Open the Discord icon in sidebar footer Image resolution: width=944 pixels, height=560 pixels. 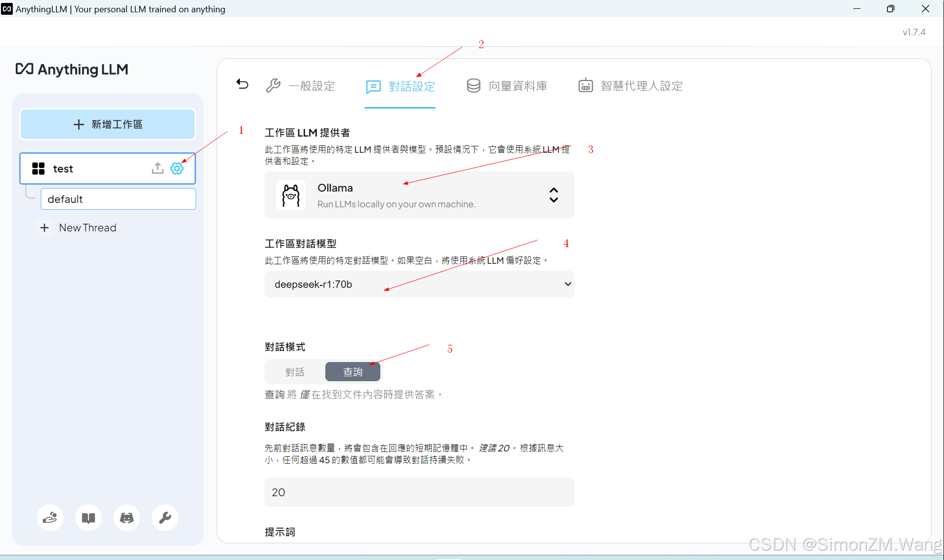127,518
